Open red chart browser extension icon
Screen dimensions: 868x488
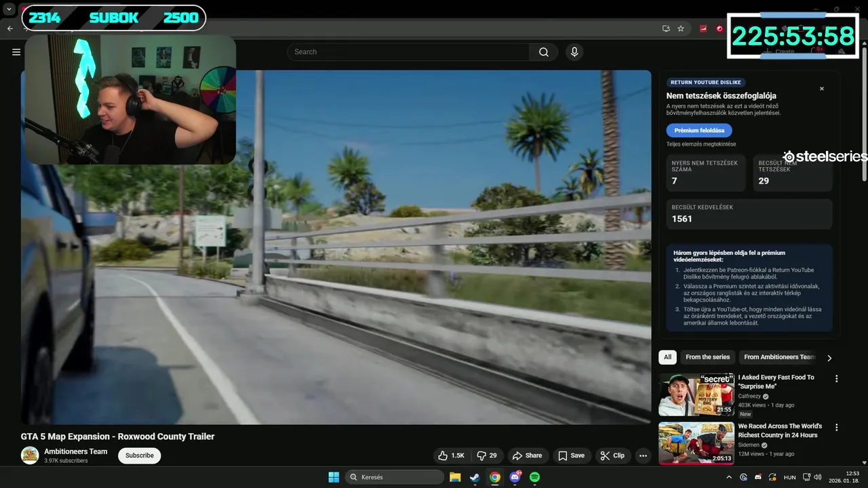pyautogui.click(x=703, y=28)
